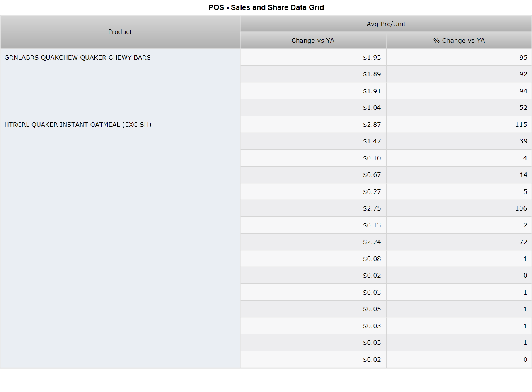Select the $1.91 change cell

coord(313,91)
